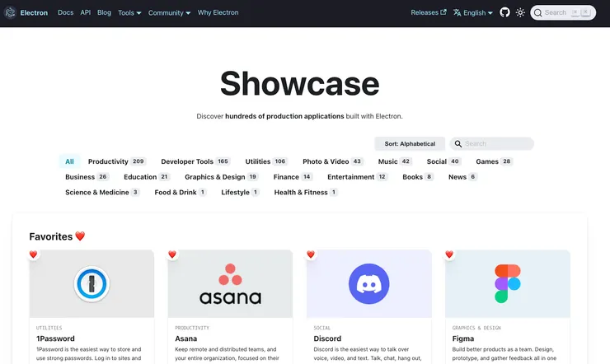Filter by Books category
The image size is (610, 364).
point(418,177)
